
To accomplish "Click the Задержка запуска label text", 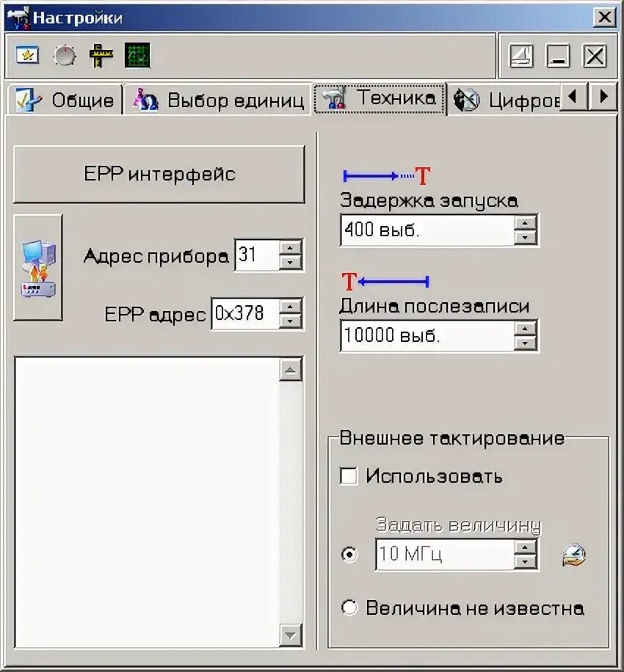I will pyautogui.click(x=429, y=201).
